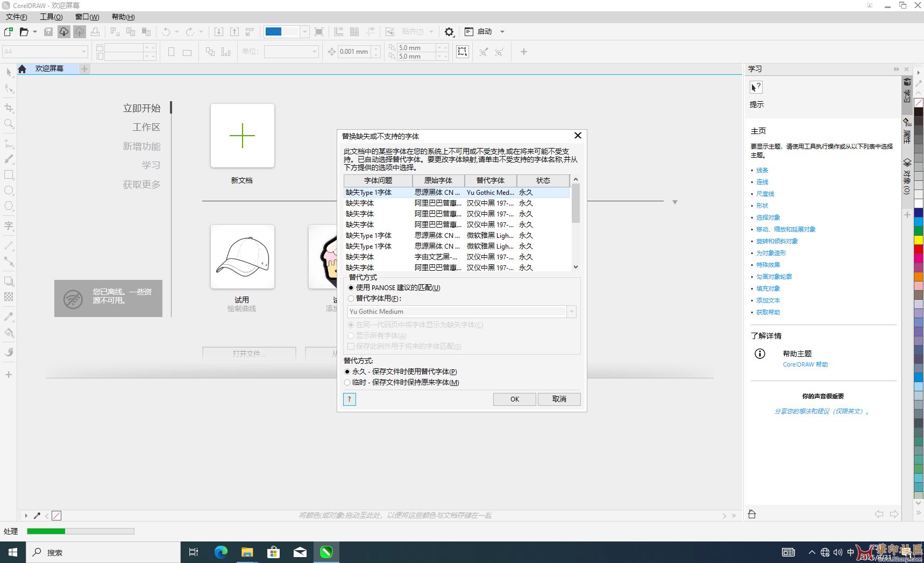
Task: Click the Home icon on welcome tab
Action: tap(22, 69)
